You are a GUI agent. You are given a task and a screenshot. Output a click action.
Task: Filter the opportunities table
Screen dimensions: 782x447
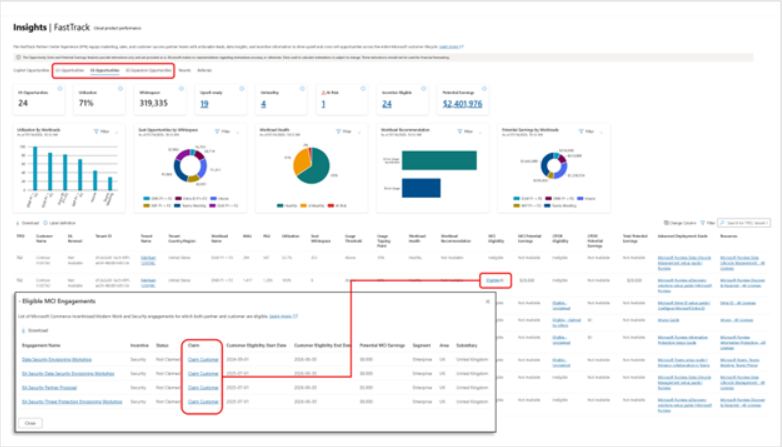708,223
